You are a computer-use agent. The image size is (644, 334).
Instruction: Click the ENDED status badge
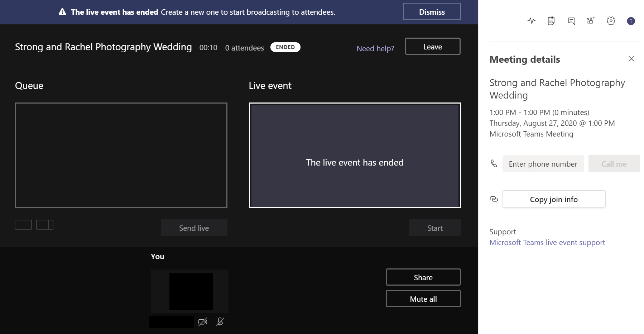[285, 47]
